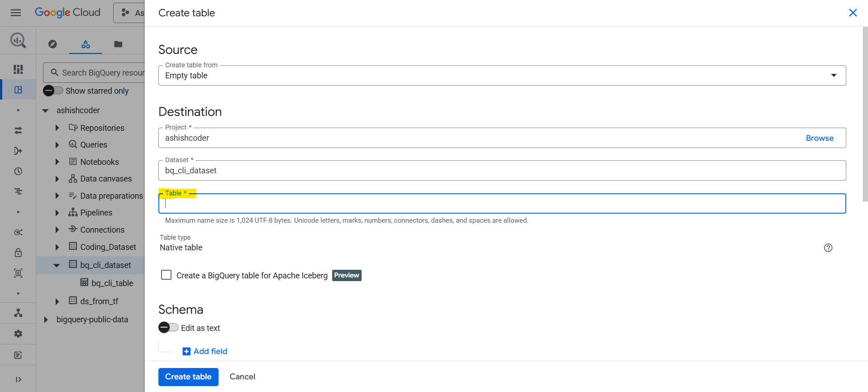Click the Cancel button

[x=243, y=377]
